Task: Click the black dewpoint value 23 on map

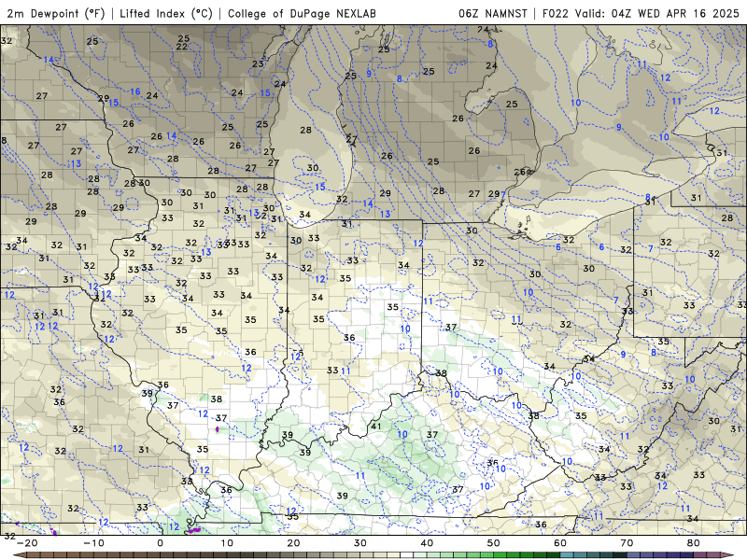Action: point(258,63)
